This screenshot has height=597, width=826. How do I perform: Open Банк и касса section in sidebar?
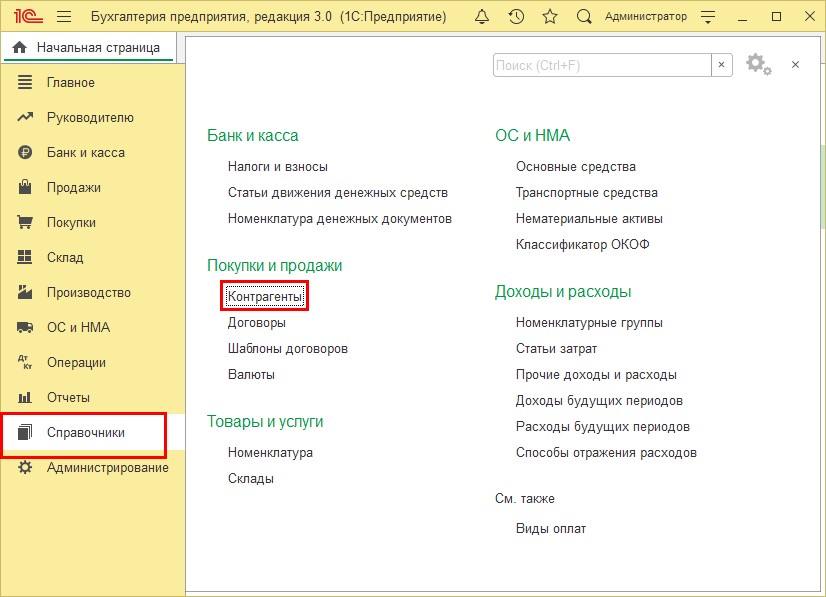click(85, 152)
